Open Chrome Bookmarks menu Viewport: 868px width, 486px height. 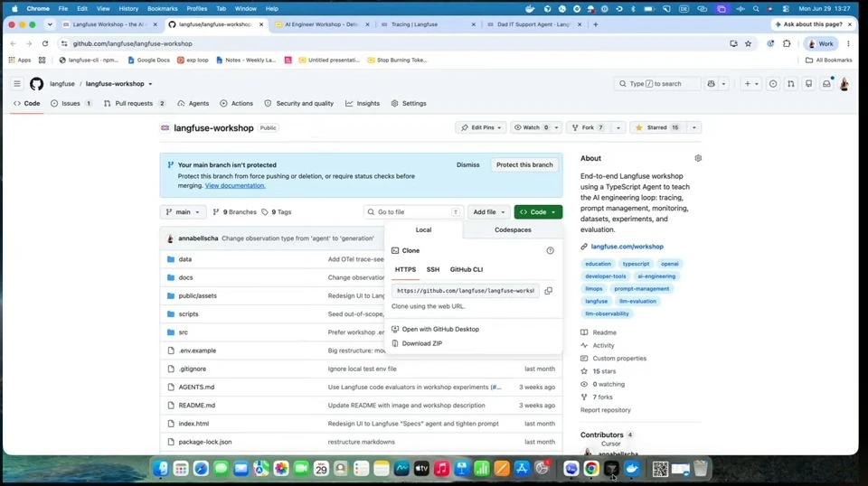point(162,9)
